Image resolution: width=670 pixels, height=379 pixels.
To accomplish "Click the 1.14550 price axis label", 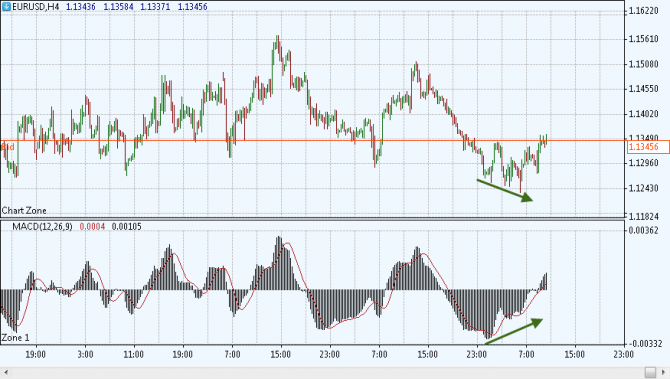I will 644,89.
